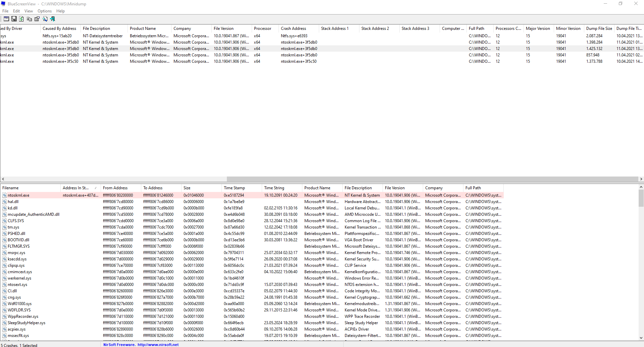Viewport: 644px width, 347px height.
Task: Select the acpiex.sys driver row
Action: click(252, 329)
